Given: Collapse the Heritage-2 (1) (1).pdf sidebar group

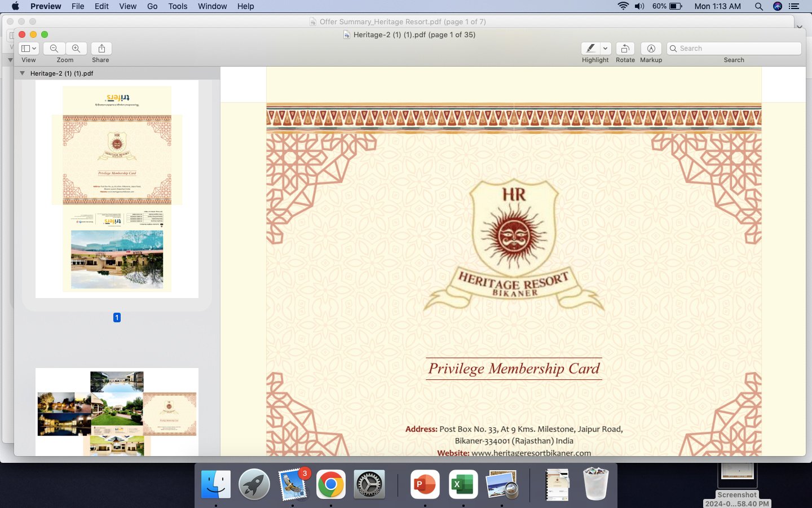Looking at the screenshot, I should click(x=22, y=73).
